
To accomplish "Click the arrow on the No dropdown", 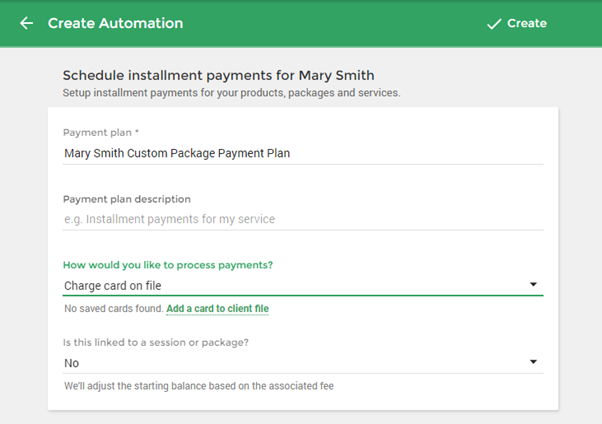I will click(x=533, y=362).
